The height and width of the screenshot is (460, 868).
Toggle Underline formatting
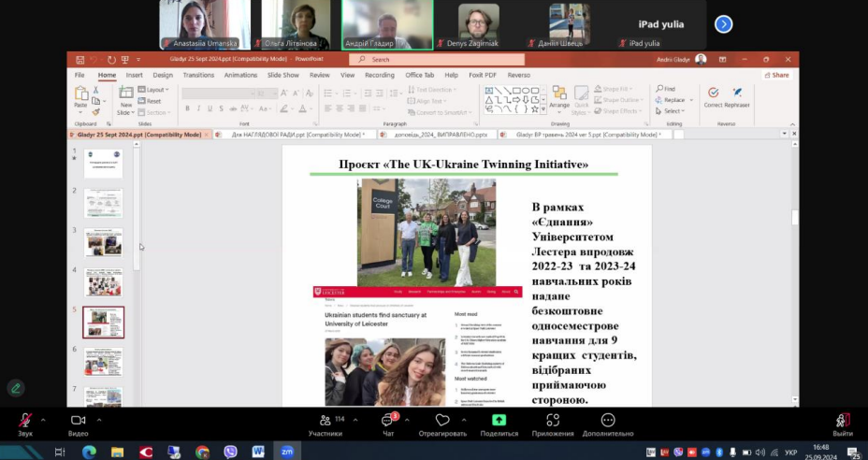210,108
